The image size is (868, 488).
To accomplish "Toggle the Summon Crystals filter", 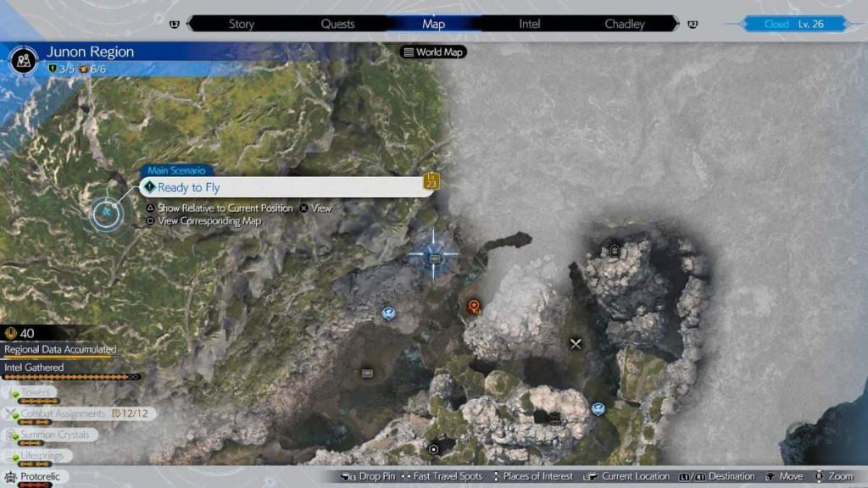I will pos(50,435).
